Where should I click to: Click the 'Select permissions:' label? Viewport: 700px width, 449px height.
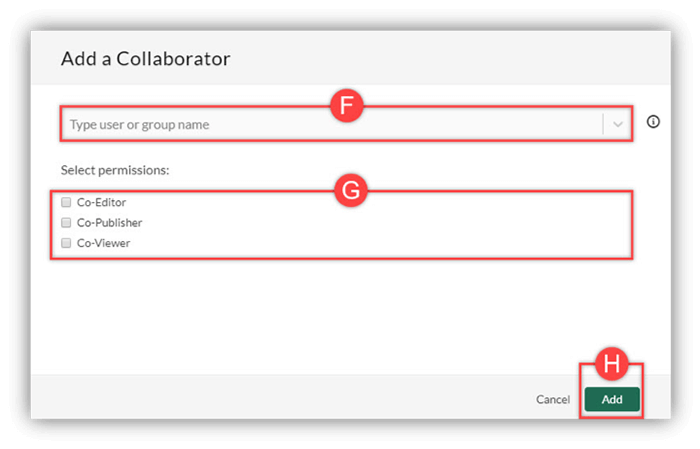click(115, 170)
